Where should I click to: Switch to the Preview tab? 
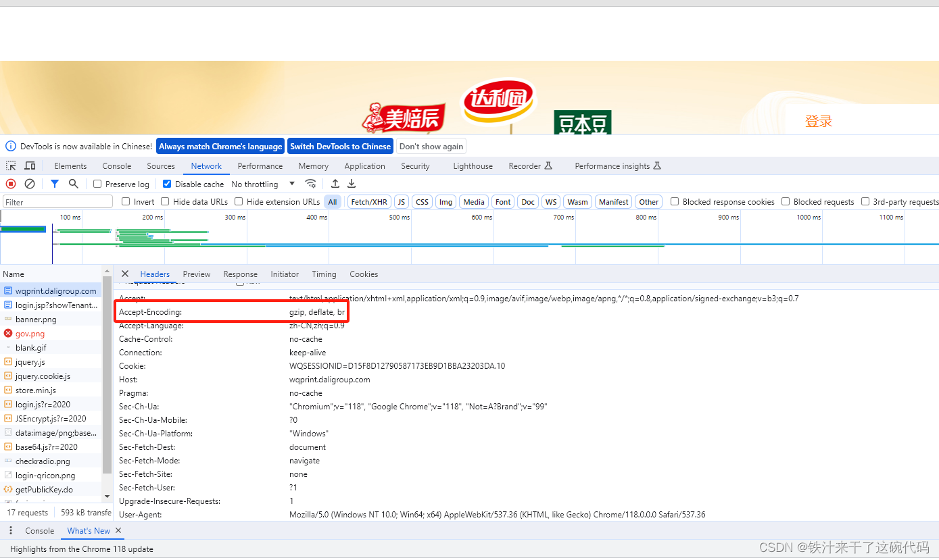pyautogui.click(x=196, y=274)
